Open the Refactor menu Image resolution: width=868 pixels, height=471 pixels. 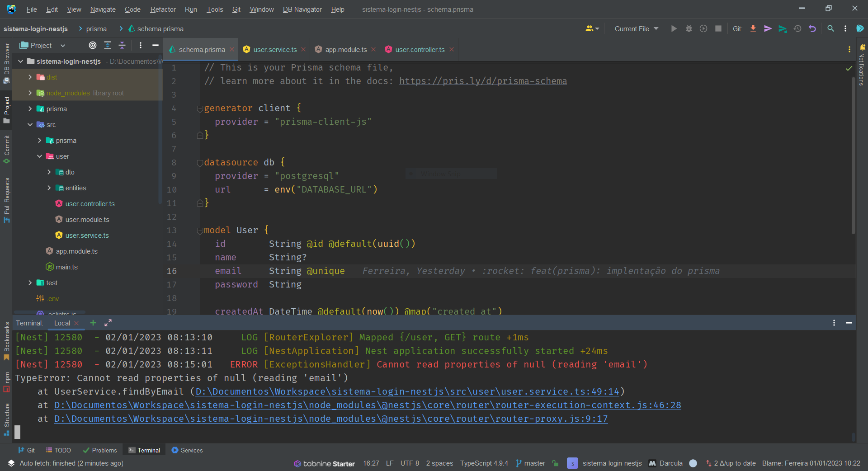point(163,9)
